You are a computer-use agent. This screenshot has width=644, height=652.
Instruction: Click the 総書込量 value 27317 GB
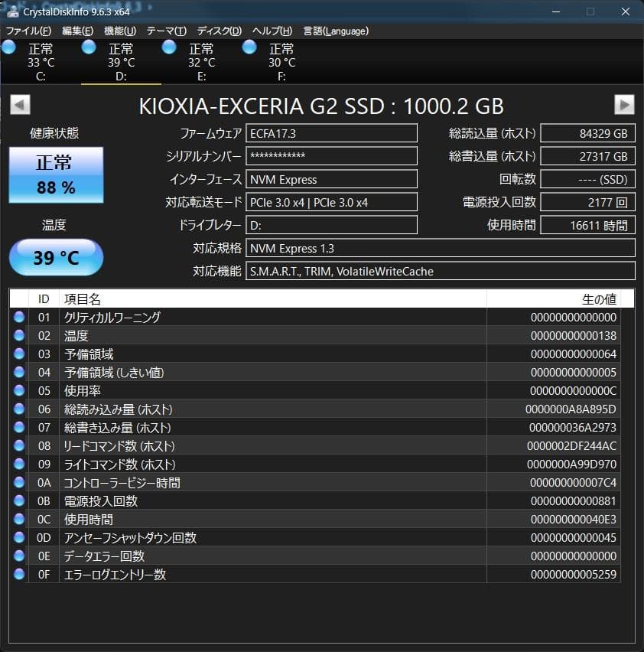[587, 156]
